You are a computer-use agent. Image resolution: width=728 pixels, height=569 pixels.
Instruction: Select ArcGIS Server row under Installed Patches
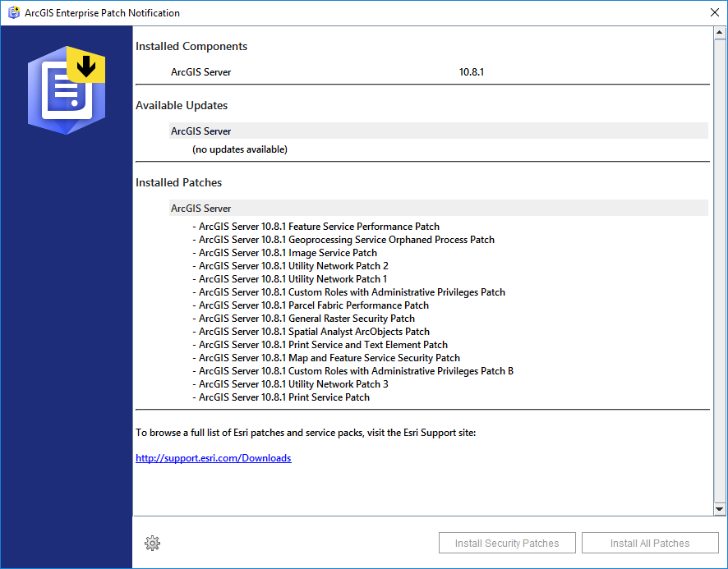[439, 208]
